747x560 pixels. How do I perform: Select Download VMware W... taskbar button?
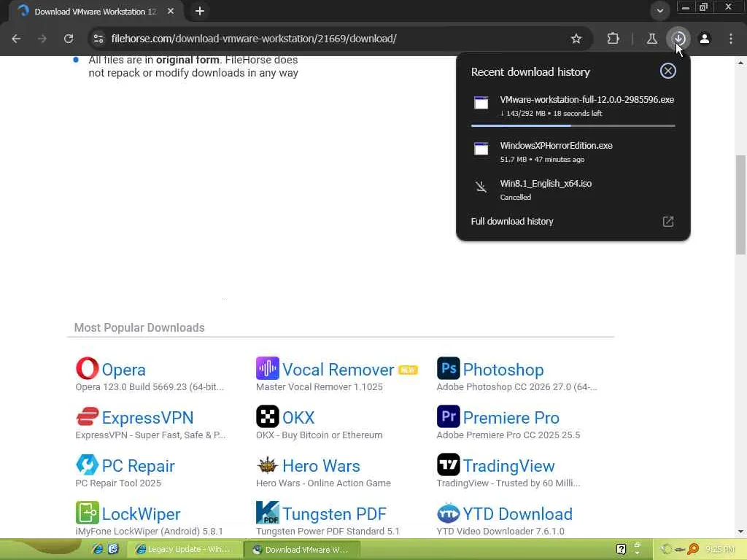(x=302, y=549)
